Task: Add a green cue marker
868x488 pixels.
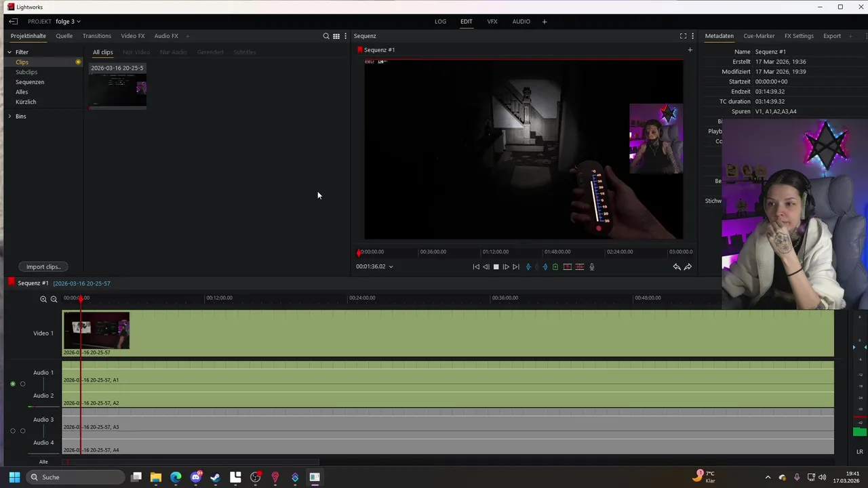Action: pos(555,267)
